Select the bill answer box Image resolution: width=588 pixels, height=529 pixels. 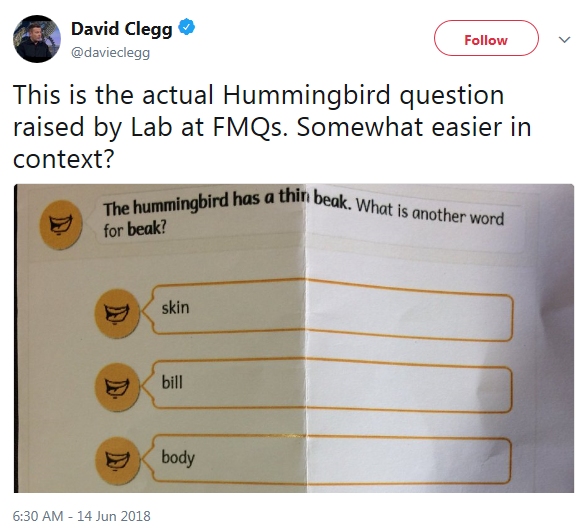point(328,386)
